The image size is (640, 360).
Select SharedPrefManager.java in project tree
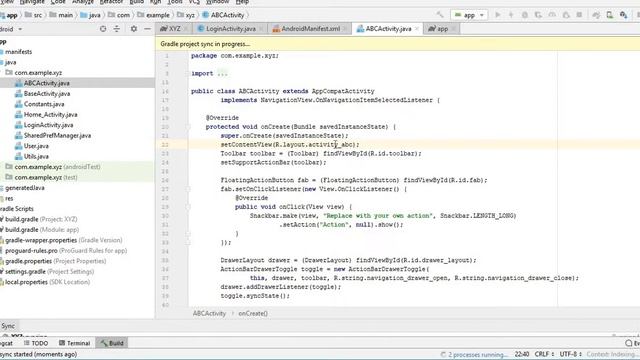(x=57, y=136)
